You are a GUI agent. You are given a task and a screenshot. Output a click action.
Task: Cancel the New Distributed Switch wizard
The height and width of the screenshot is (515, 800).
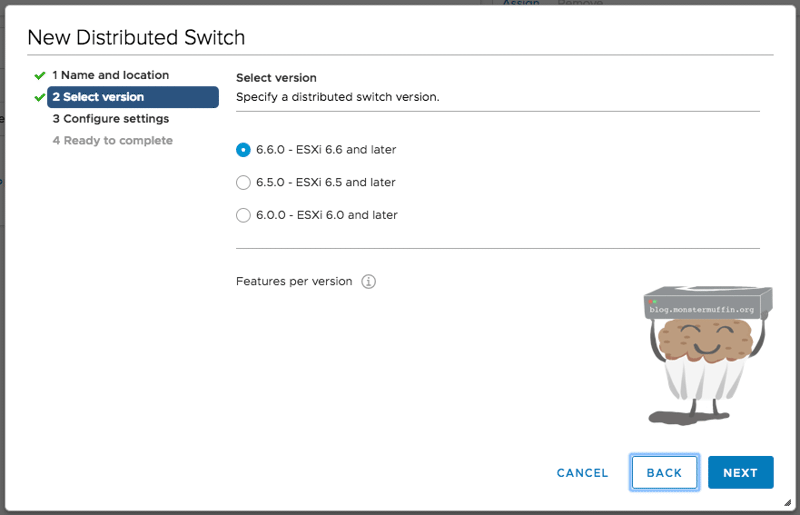pyautogui.click(x=582, y=473)
